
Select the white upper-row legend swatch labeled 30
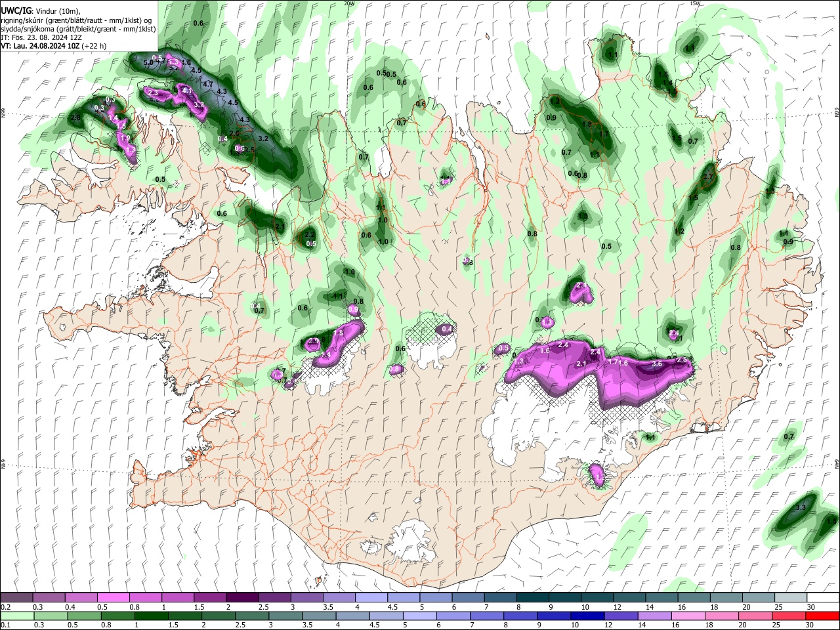coord(822,598)
